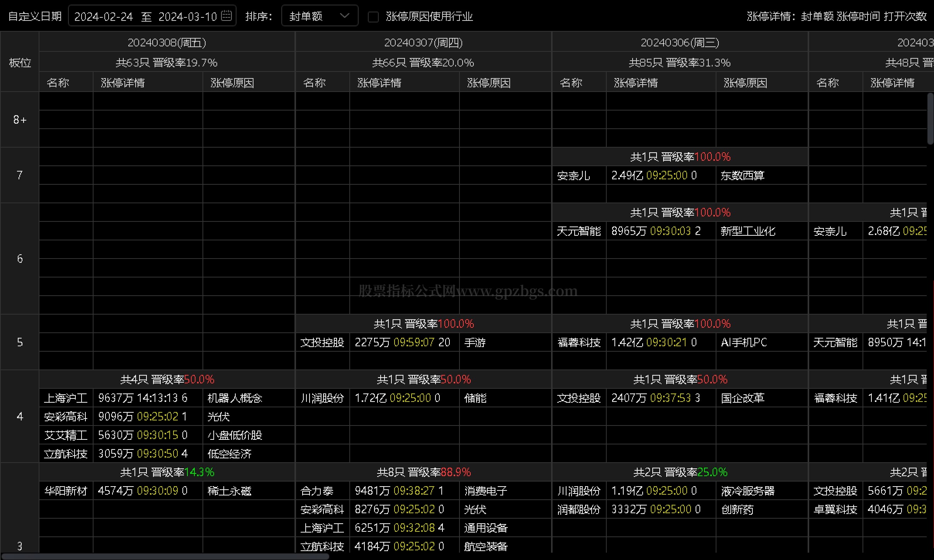The width and height of the screenshot is (934, 560).
Task: Click the 创新药 reason cell
Action: [762, 509]
